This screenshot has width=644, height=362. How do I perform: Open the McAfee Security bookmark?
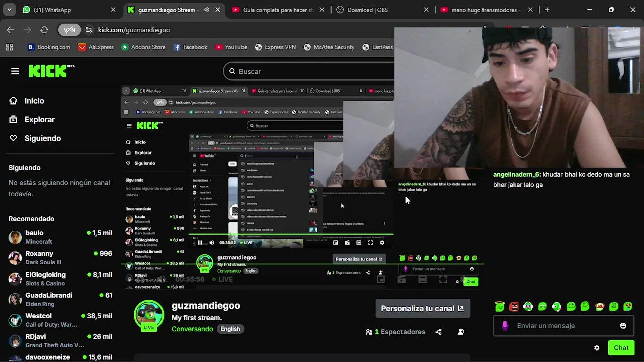click(x=329, y=47)
